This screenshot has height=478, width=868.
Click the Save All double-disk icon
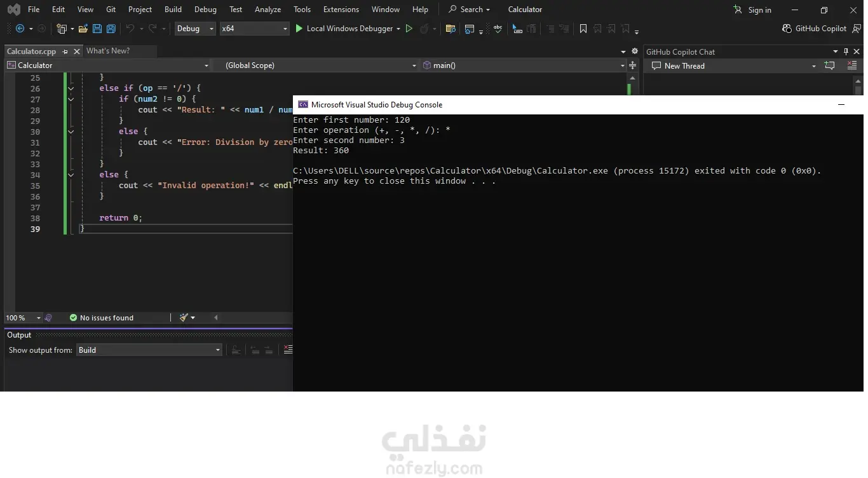pos(111,29)
